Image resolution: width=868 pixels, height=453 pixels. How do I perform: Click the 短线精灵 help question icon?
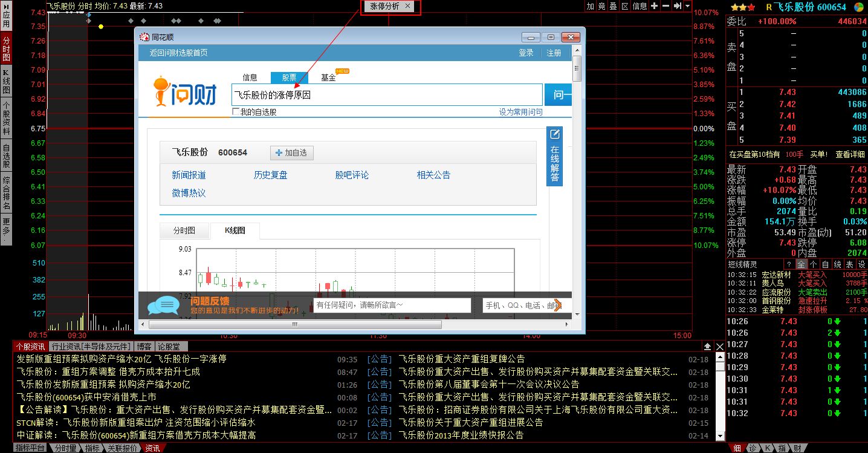[x=789, y=265]
